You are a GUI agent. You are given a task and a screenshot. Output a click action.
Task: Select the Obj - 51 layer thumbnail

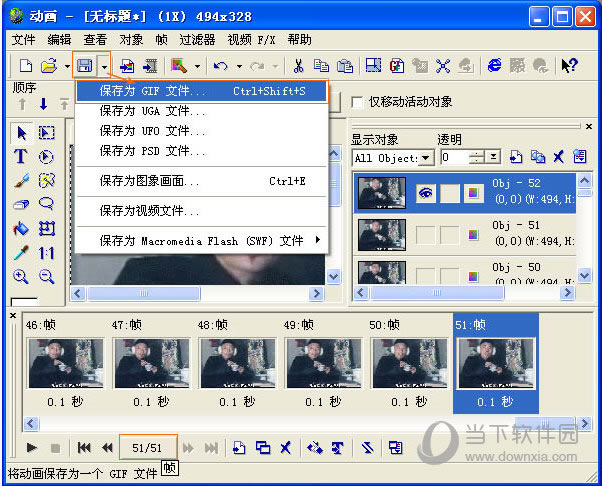click(x=382, y=235)
